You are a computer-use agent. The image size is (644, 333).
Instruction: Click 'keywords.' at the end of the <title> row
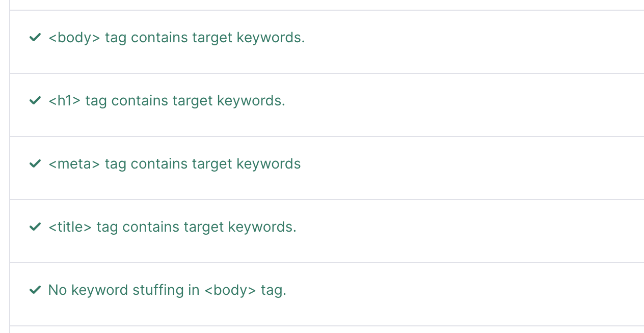point(262,227)
